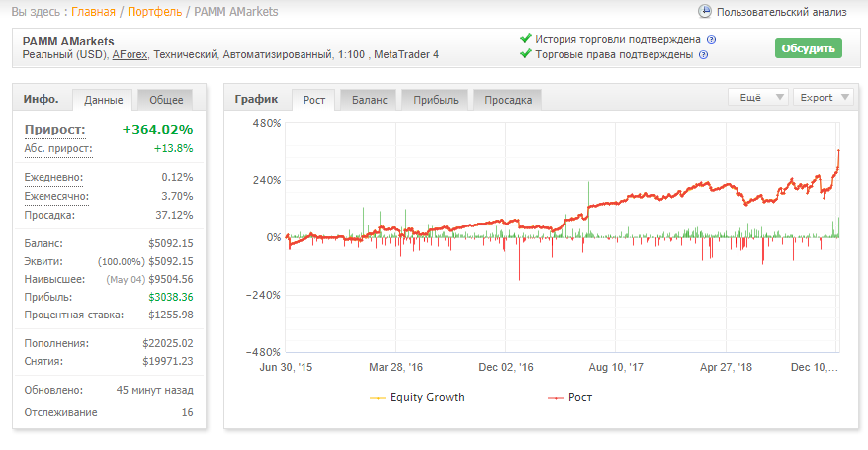
Task: Click the Ежемесячно label
Action: (x=56, y=197)
